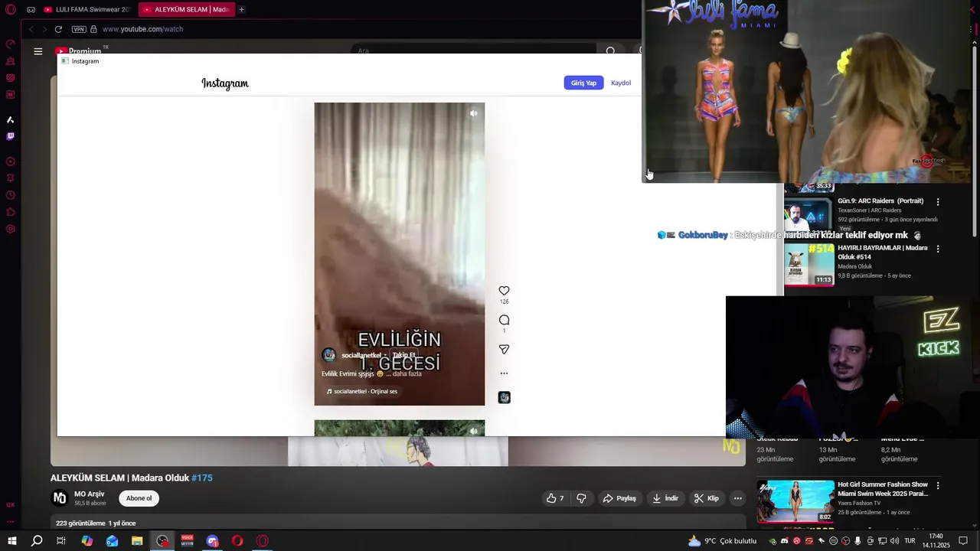This screenshot has width=980, height=551.
Task: Open the Aria AI sidebar icon
Action: 10,119
